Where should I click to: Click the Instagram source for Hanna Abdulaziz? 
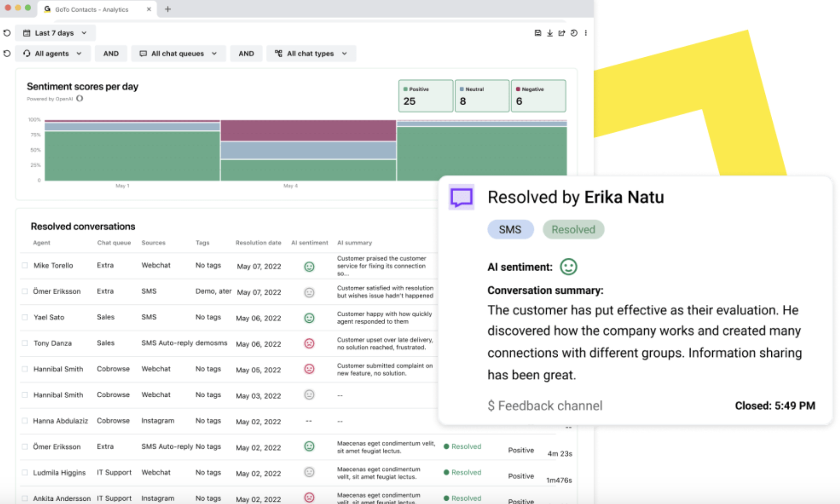click(x=158, y=421)
